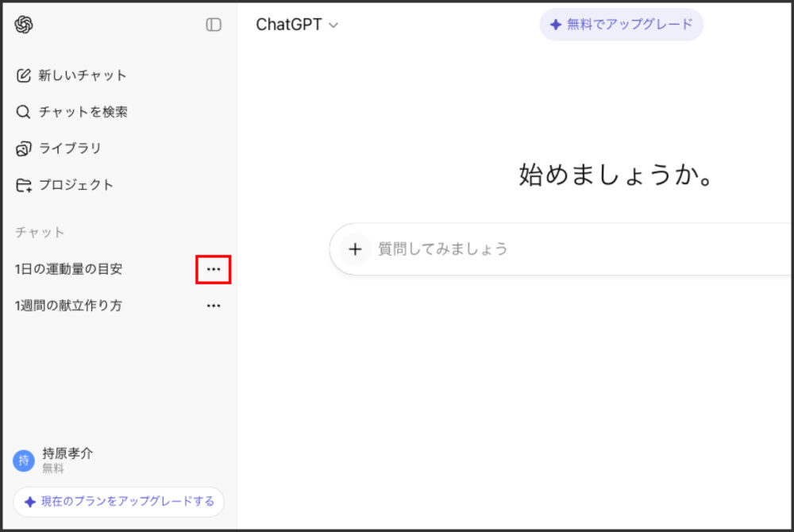
Task: Expand the ChatGPT model selector
Action: pos(298,25)
